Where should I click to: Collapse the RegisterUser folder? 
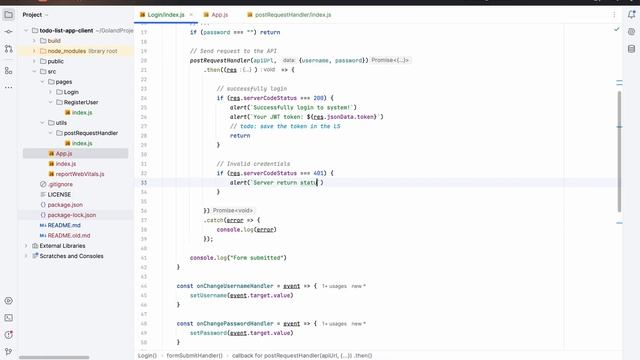click(50, 102)
